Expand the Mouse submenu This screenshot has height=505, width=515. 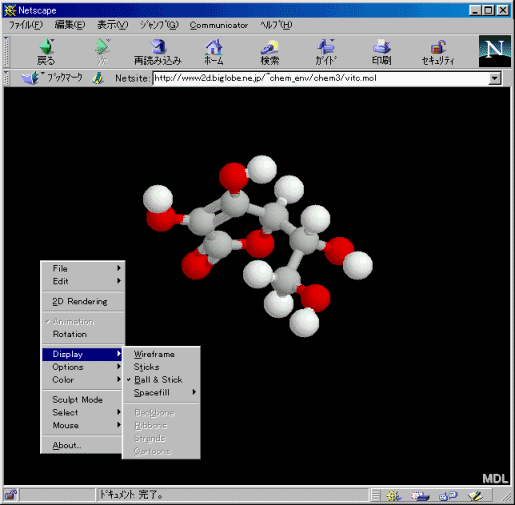[x=83, y=425]
